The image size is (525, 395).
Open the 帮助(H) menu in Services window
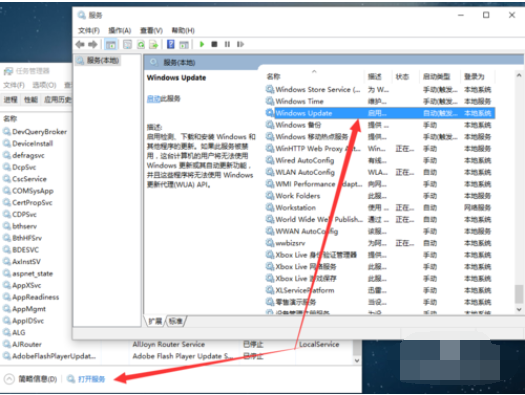click(183, 30)
